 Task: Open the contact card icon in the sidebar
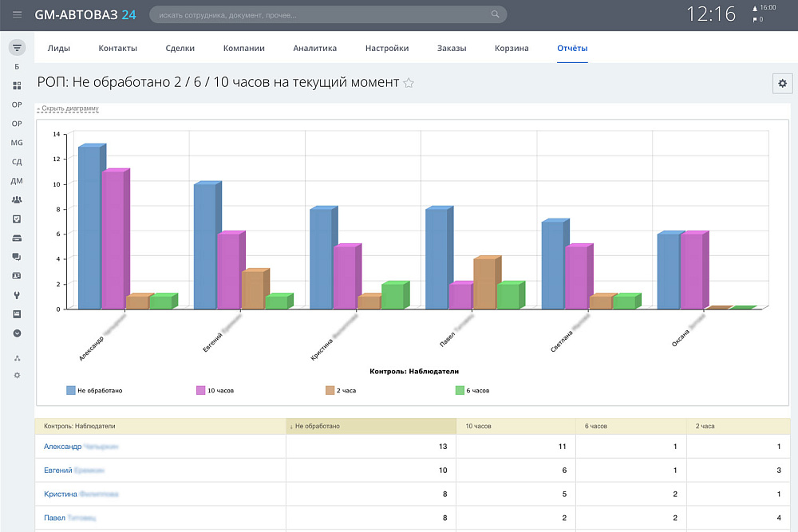[x=17, y=276]
